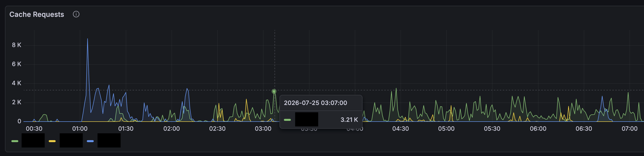The height and width of the screenshot is (156, 644).
Task: Click the 01:30 time axis label
Action: 126,129
